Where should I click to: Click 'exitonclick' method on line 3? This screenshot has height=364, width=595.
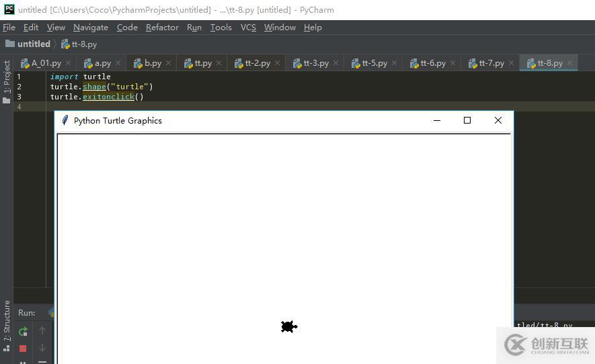tap(108, 97)
